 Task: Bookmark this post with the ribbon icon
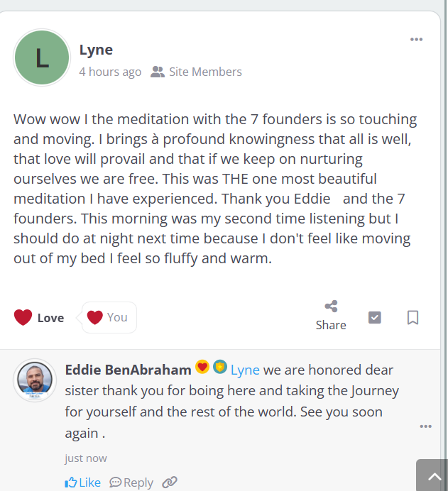[x=413, y=317]
